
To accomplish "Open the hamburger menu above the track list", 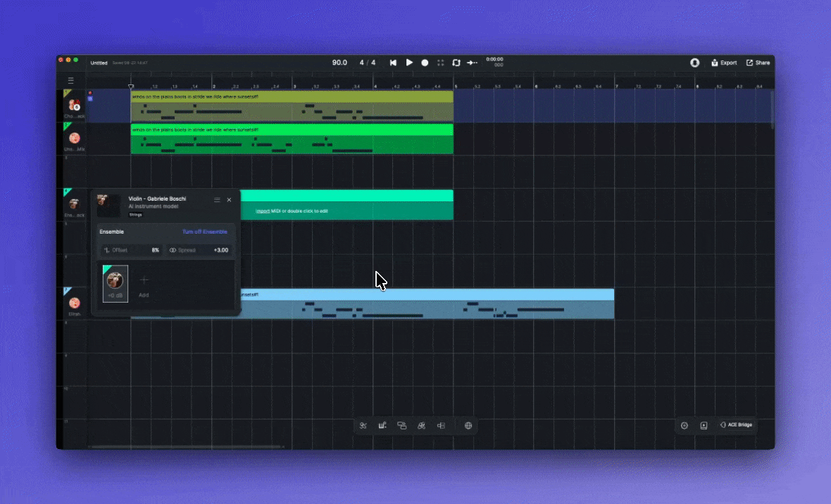I will (x=70, y=80).
